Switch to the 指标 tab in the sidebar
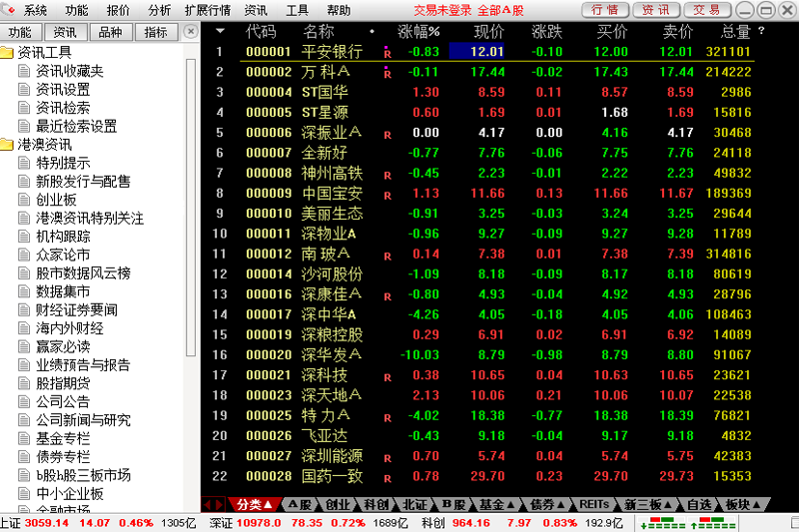 tap(156, 32)
